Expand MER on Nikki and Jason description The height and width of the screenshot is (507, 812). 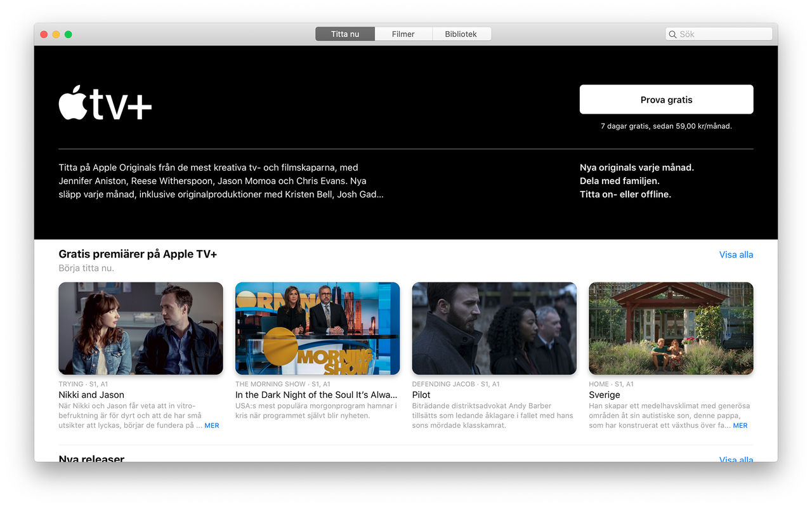[x=212, y=426]
